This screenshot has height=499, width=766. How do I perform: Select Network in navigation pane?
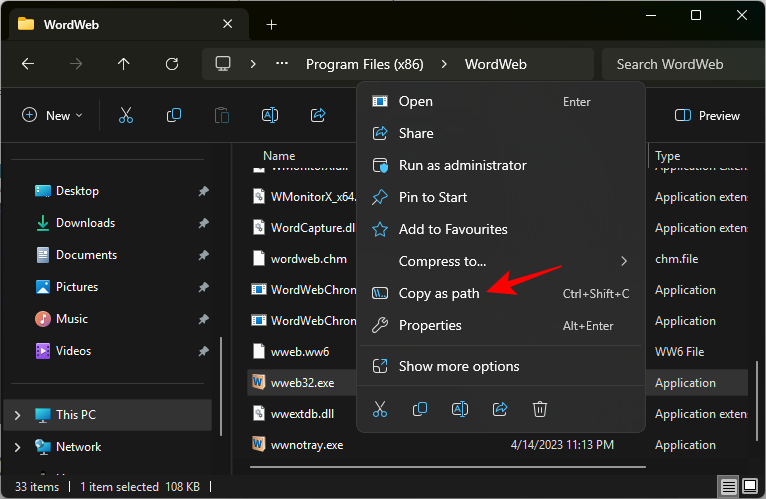[x=78, y=447]
